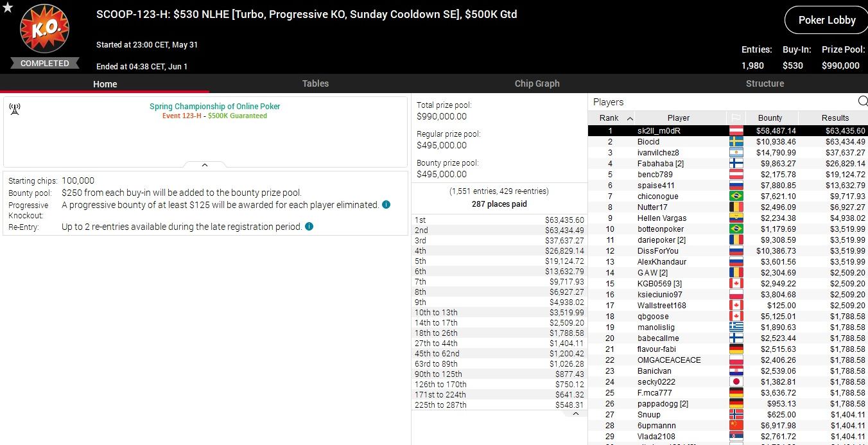Switch to the Tables tab
This screenshot has width=868, height=445.
pyautogui.click(x=315, y=83)
